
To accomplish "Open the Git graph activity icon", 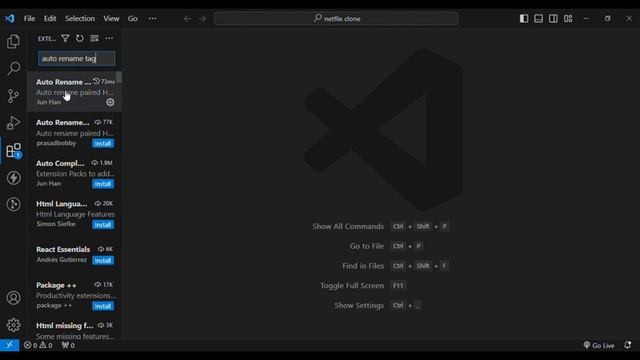I will click(13, 204).
